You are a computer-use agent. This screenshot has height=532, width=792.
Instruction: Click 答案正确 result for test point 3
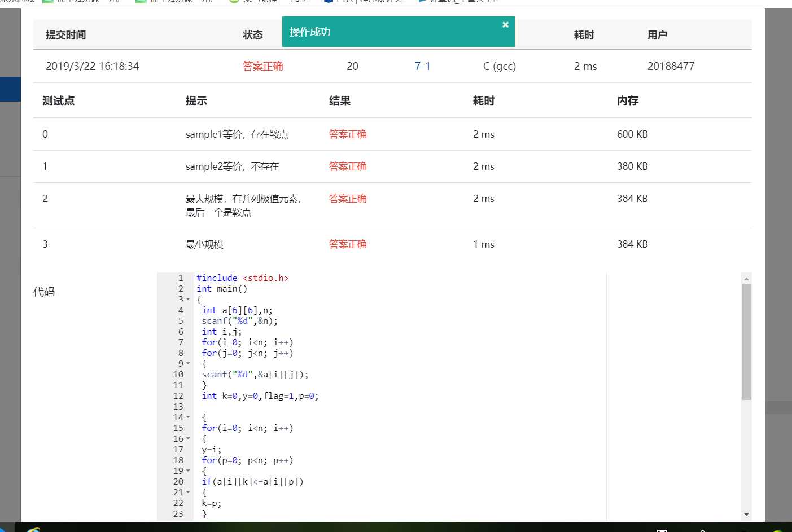click(348, 244)
